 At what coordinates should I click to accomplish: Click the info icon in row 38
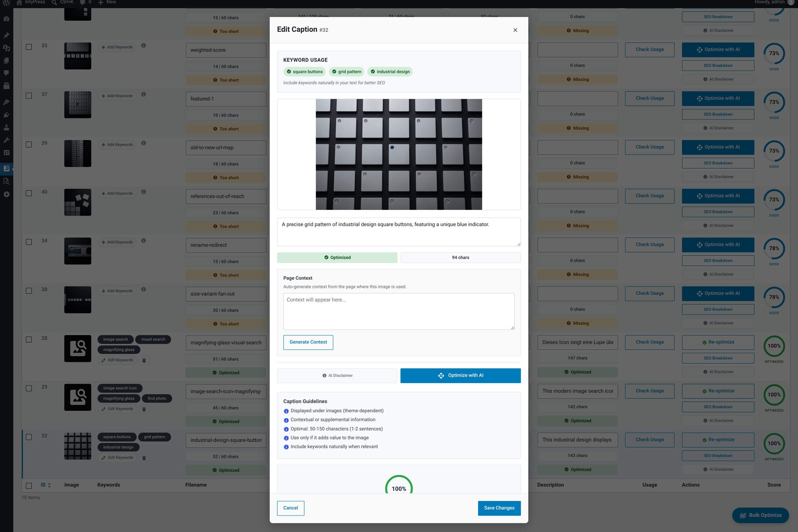coord(144,289)
